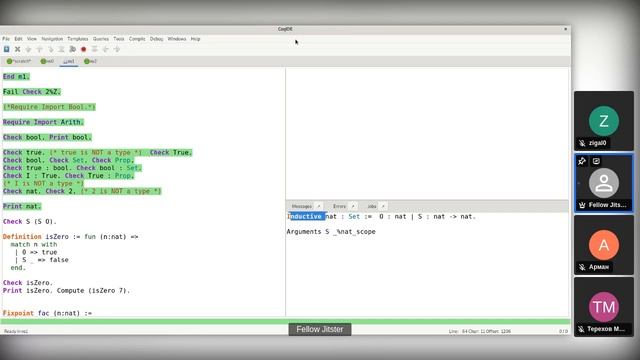
Task: Switch to the m0 buffer tab
Action: coord(47,62)
